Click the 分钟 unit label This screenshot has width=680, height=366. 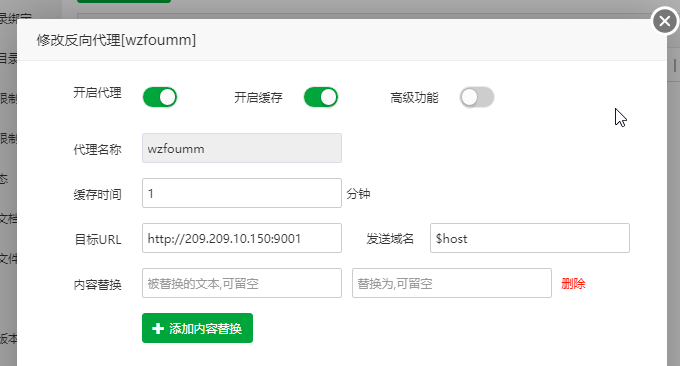click(x=358, y=193)
